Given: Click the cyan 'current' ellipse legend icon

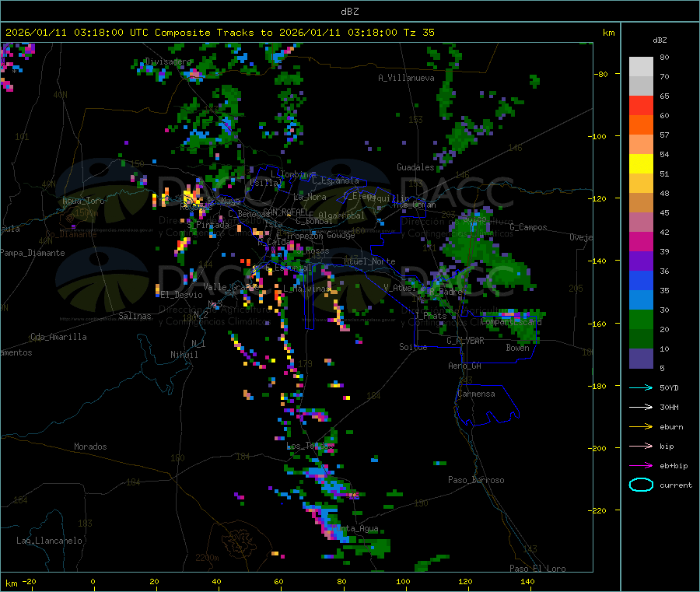Looking at the screenshot, I should (641, 485).
